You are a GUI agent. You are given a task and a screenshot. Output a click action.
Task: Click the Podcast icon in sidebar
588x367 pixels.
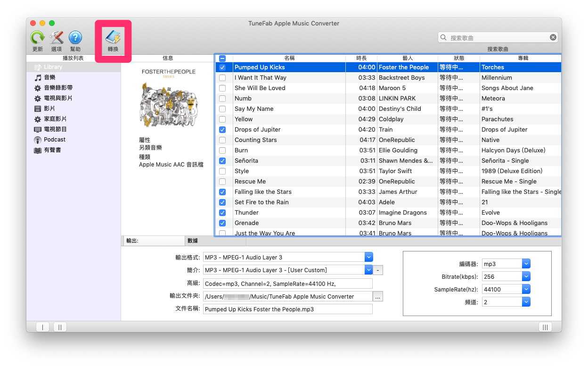click(38, 140)
